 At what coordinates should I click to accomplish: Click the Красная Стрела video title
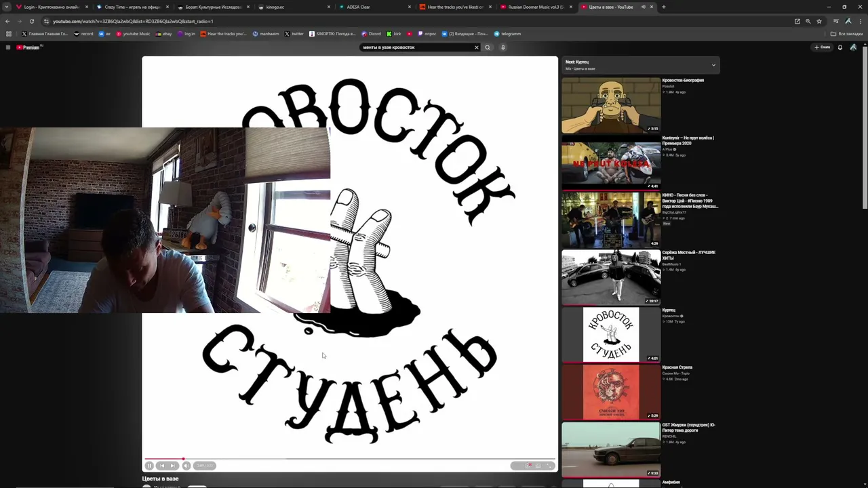click(x=677, y=367)
